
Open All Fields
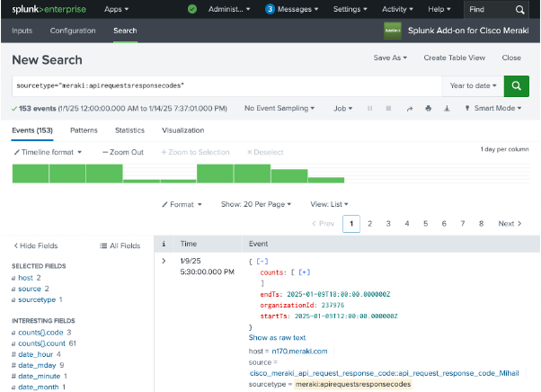click(x=120, y=245)
